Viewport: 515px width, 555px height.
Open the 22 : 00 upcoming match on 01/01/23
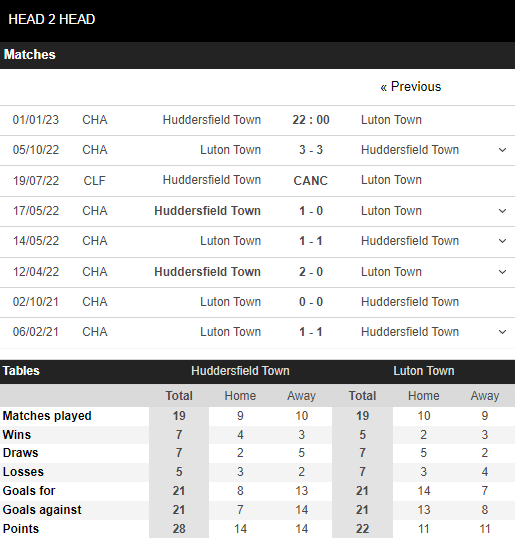311,120
